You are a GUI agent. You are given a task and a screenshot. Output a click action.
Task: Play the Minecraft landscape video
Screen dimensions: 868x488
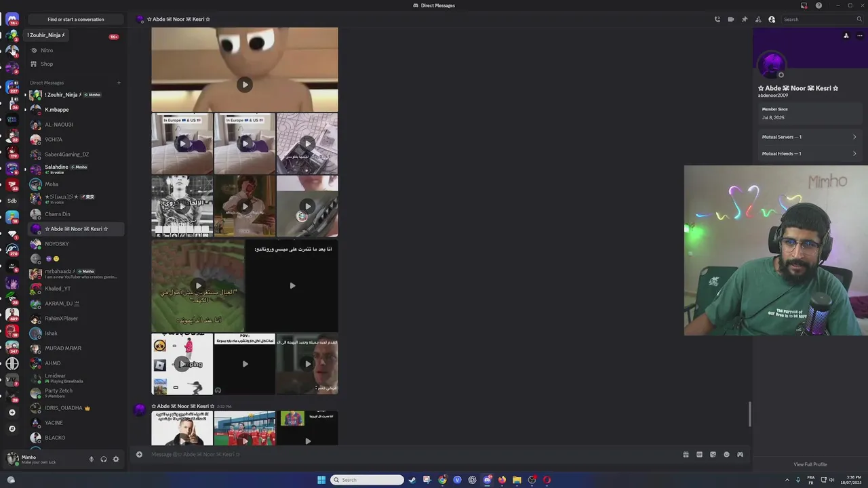point(197,285)
